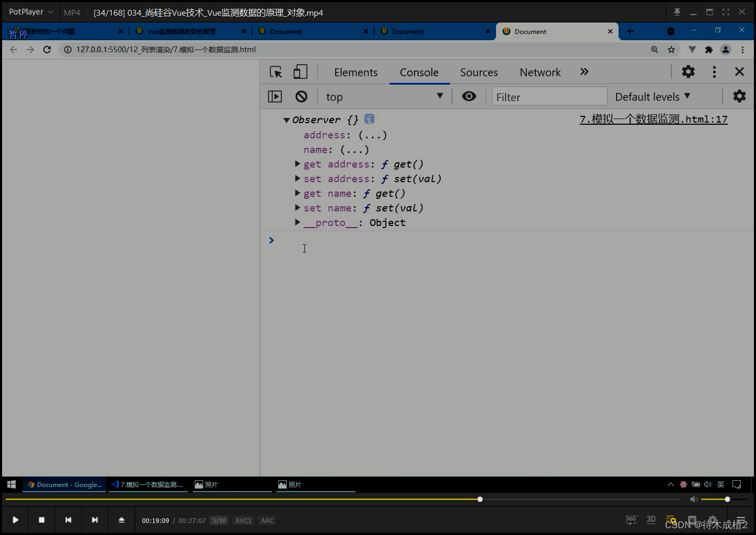Open the Document - Google taskbar window

pyautogui.click(x=64, y=484)
